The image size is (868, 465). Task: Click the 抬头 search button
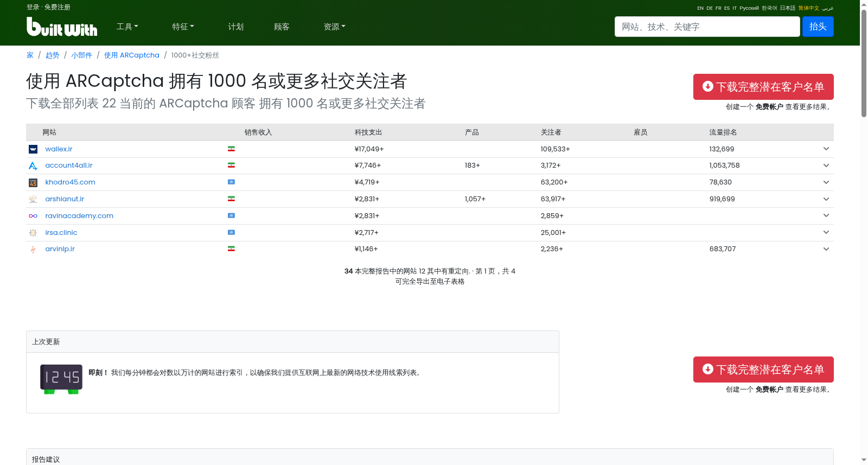click(818, 27)
